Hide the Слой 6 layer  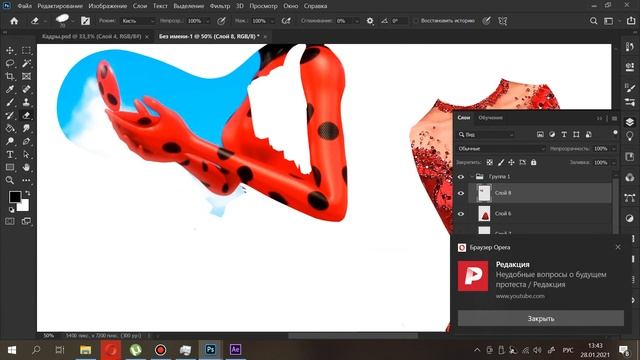pos(461,214)
